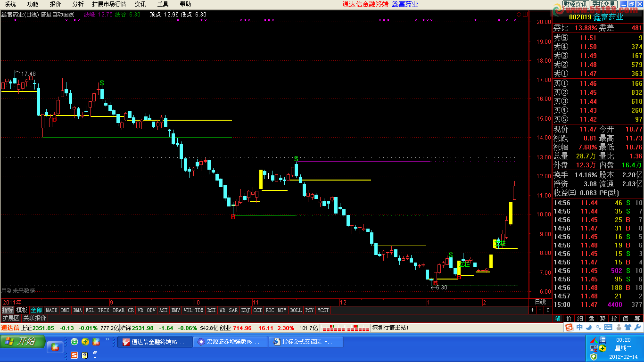Image resolution: width=644 pixels, height=362 pixels.
Task: Expand the quick-launch overflow chevron
Action: (107, 339)
